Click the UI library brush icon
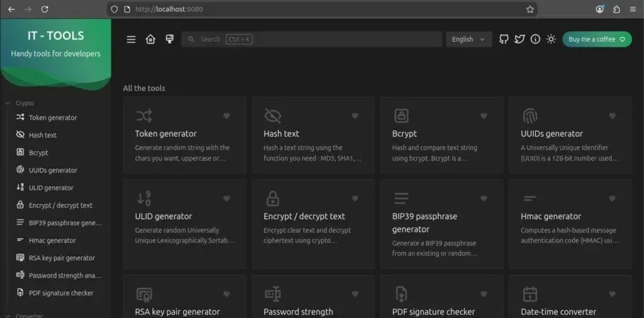Viewport: 644px width, 318px height. (x=169, y=39)
